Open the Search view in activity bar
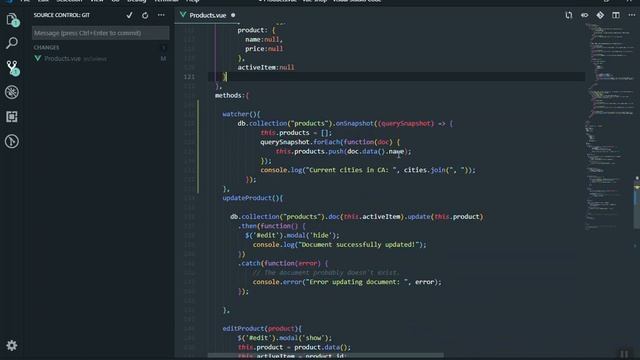The width and height of the screenshot is (640, 360). pos(12,43)
